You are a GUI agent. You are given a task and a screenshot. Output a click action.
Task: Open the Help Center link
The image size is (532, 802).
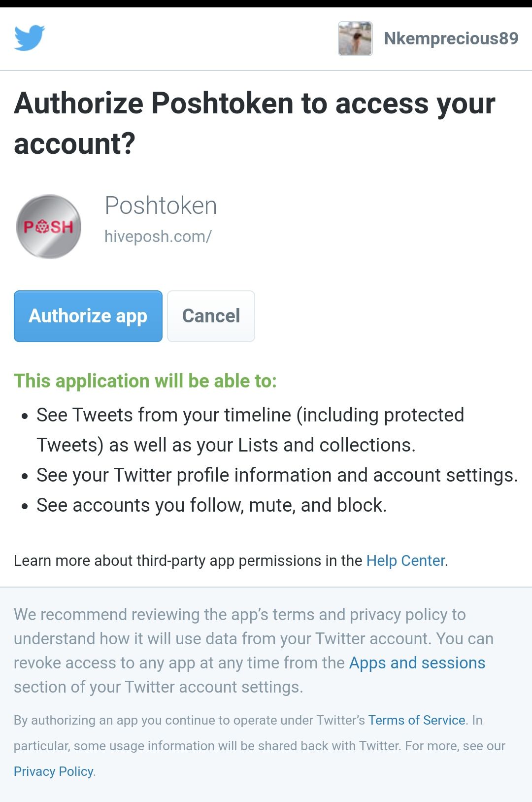coord(406,560)
